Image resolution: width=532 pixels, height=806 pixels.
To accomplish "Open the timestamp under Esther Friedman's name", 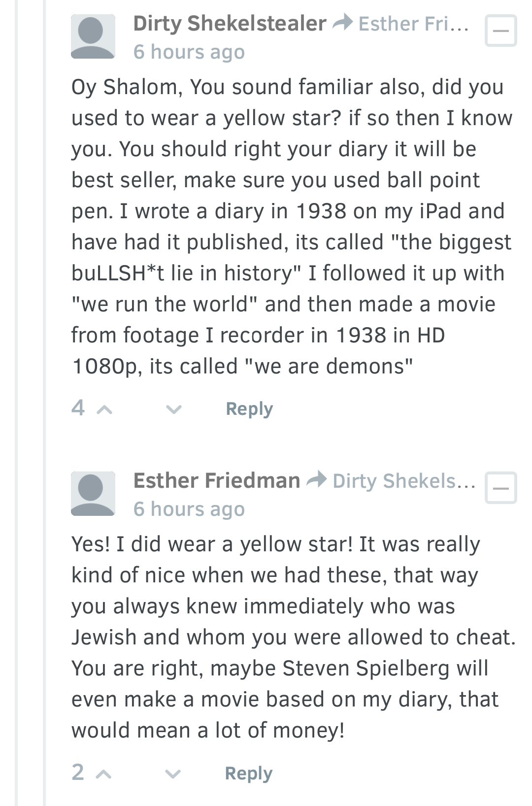I will click(x=189, y=509).
